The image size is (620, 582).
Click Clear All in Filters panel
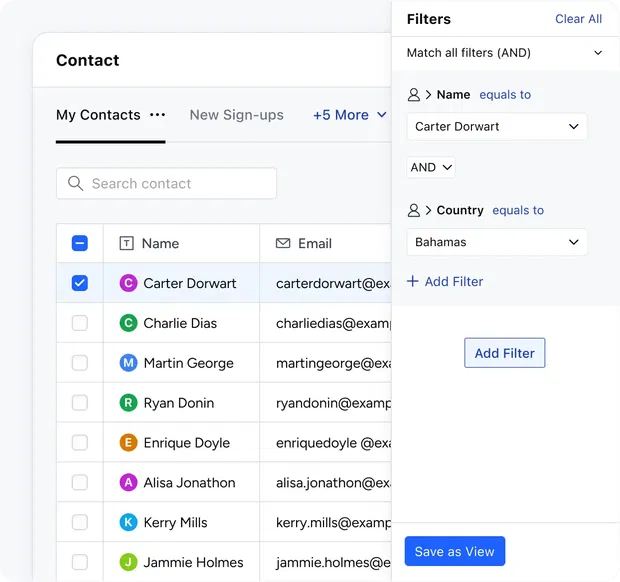pos(578,19)
